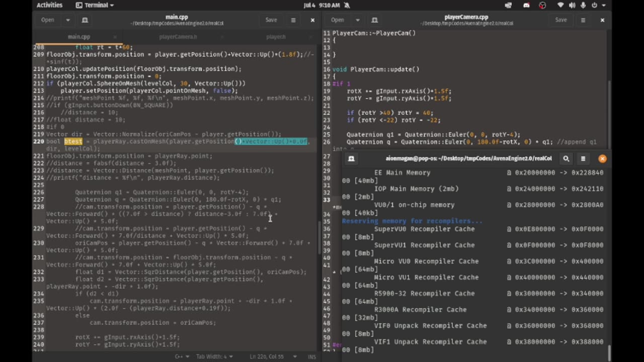Click Open button in playerCamera.cpp window
The width and height of the screenshot is (644, 362).
click(338, 20)
